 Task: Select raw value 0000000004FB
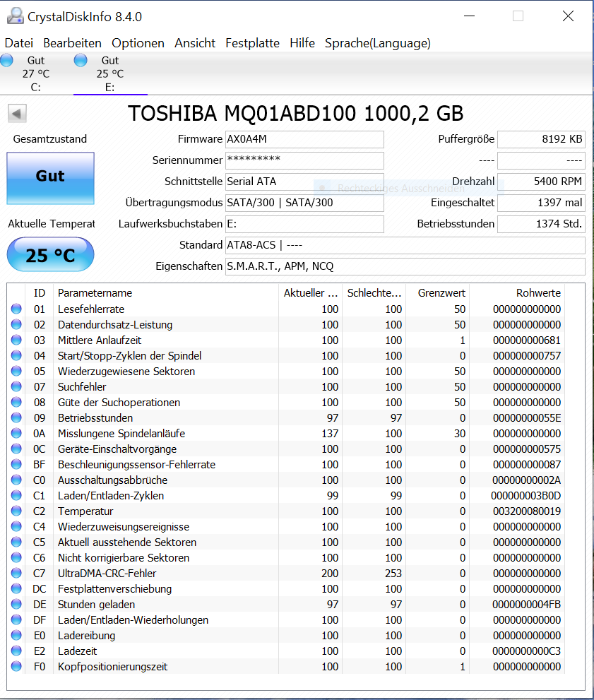(x=526, y=605)
